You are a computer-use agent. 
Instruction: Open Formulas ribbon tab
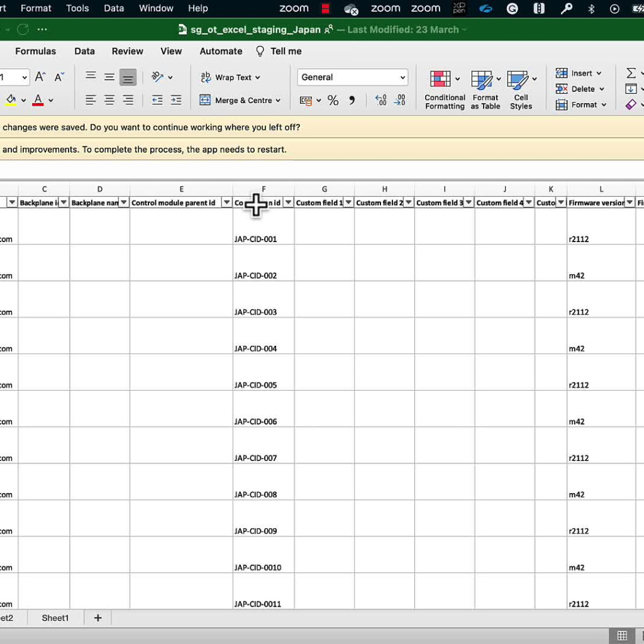click(35, 51)
